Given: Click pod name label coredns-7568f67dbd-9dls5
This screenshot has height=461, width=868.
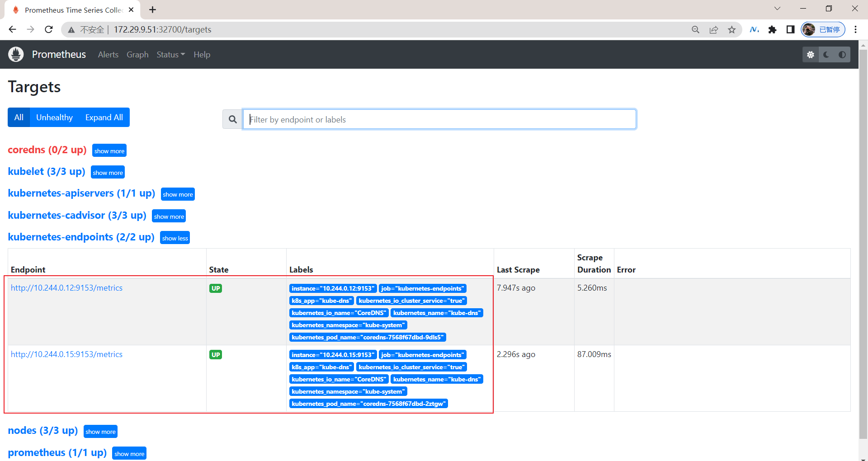Looking at the screenshot, I should point(368,337).
